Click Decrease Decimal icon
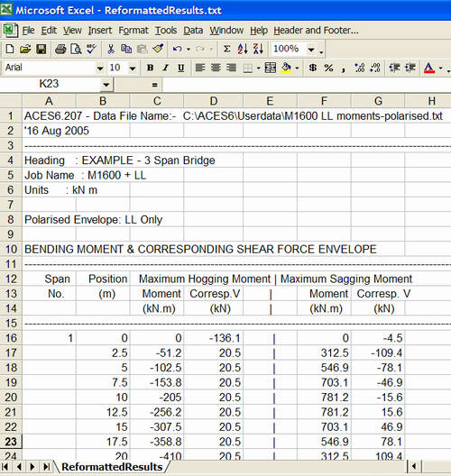 (375, 68)
